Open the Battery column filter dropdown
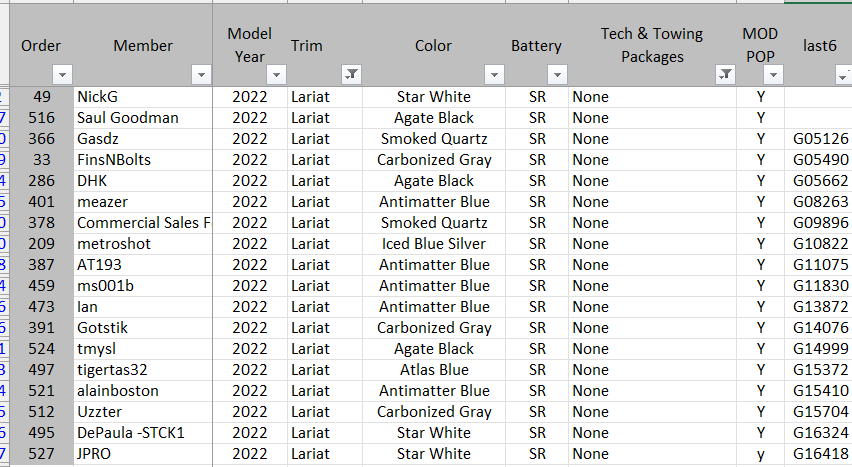 557,74
